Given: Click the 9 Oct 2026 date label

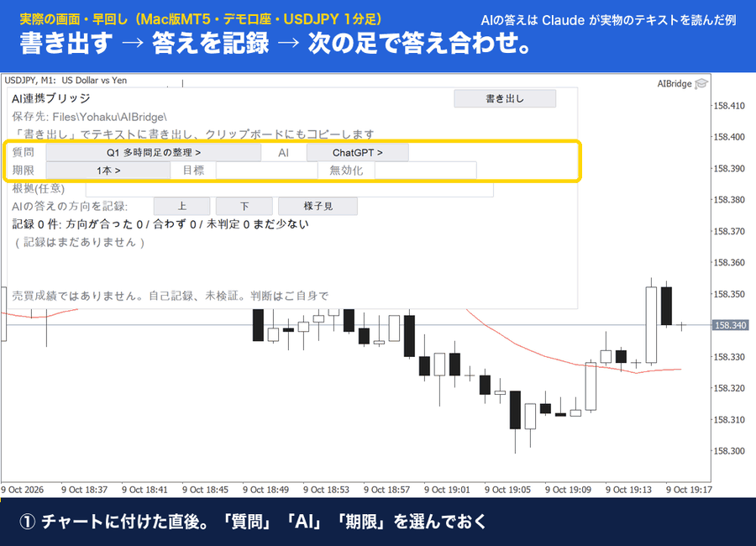Looking at the screenshot, I should pos(22,490).
